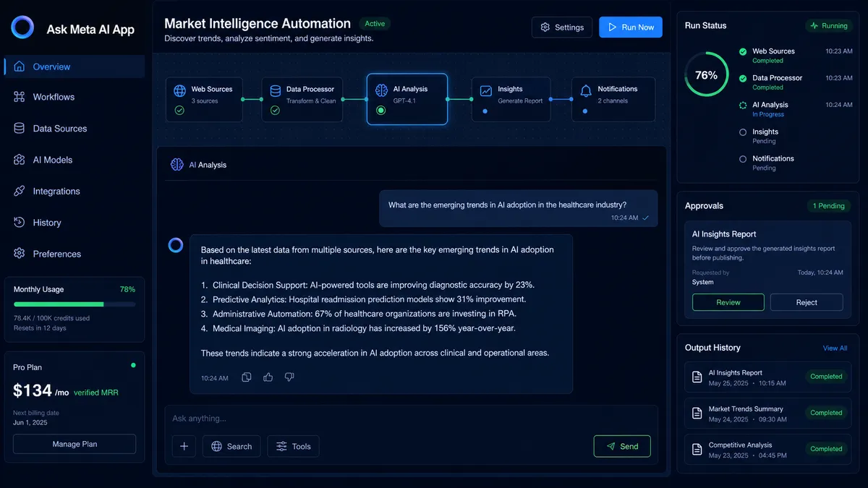Click the 78% usage value
The width and height of the screenshot is (868, 488).
[127, 289]
